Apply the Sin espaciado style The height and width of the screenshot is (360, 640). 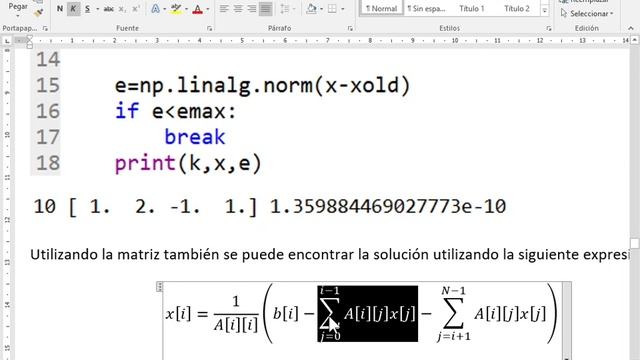pos(426,8)
